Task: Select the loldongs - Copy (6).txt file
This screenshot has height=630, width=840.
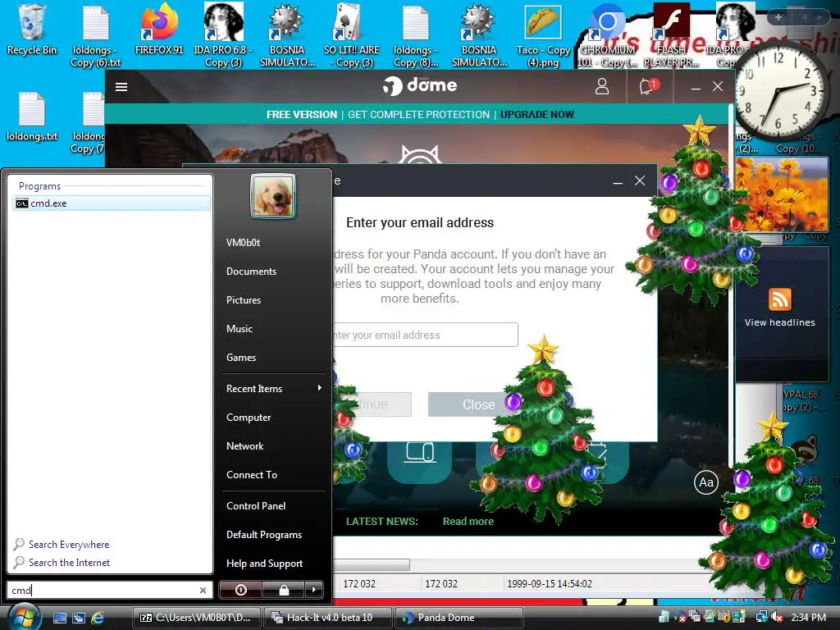Action: pyautogui.click(x=95, y=35)
